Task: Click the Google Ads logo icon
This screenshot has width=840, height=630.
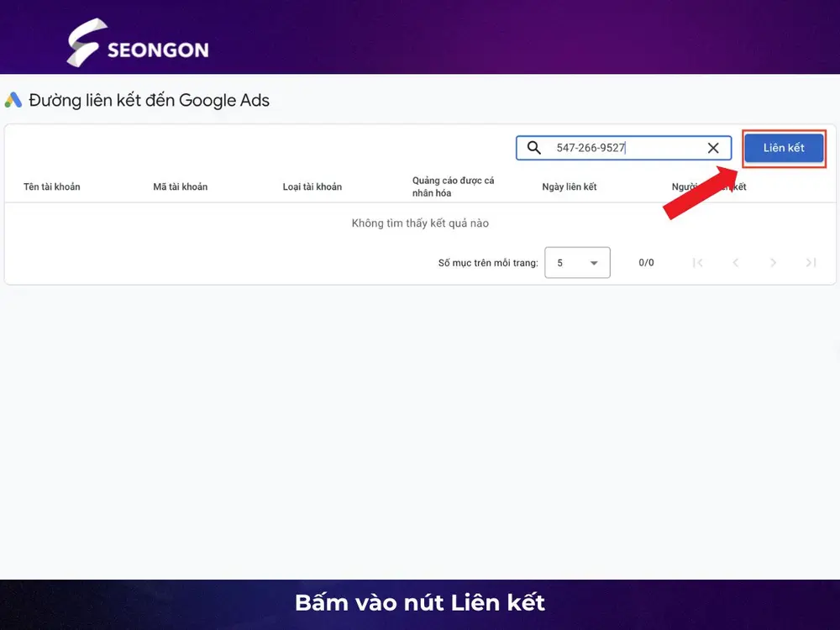Action: [13, 100]
